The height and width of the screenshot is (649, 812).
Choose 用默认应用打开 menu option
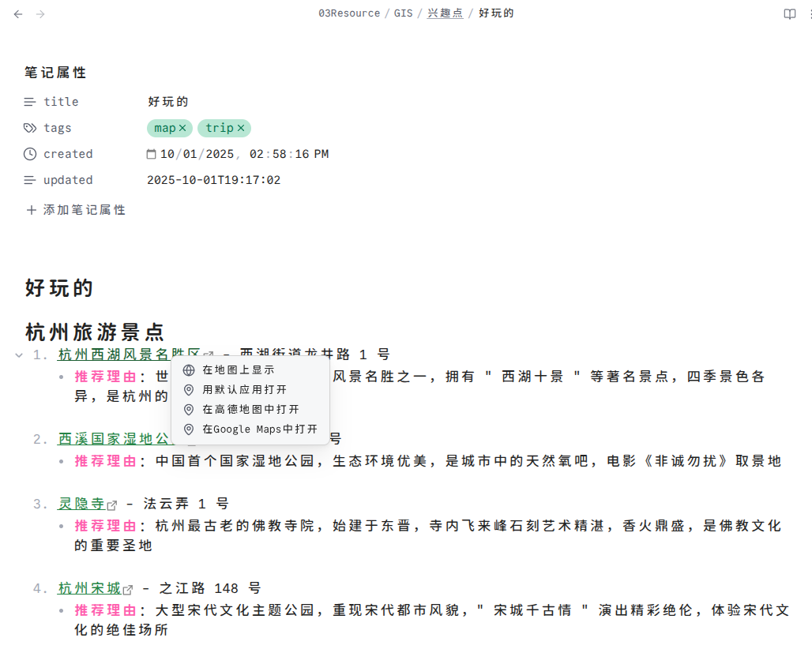pyautogui.click(x=244, y=389)
